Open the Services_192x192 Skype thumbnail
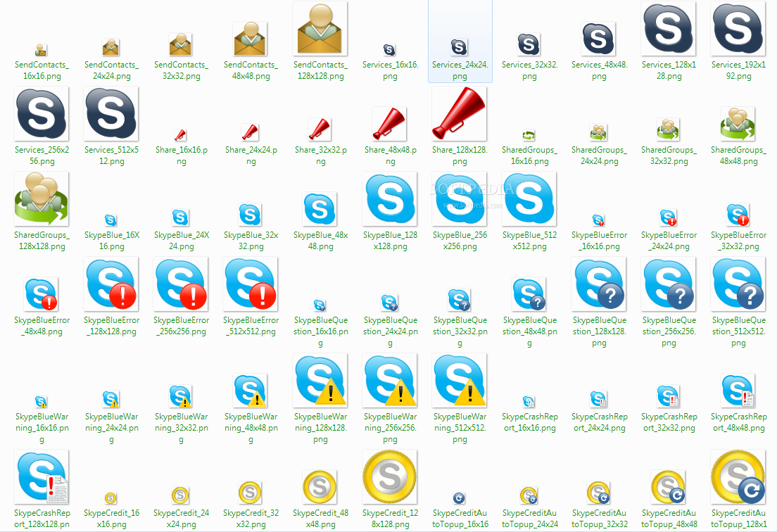Viewport: 777px width, 532px height. point(738,30)
